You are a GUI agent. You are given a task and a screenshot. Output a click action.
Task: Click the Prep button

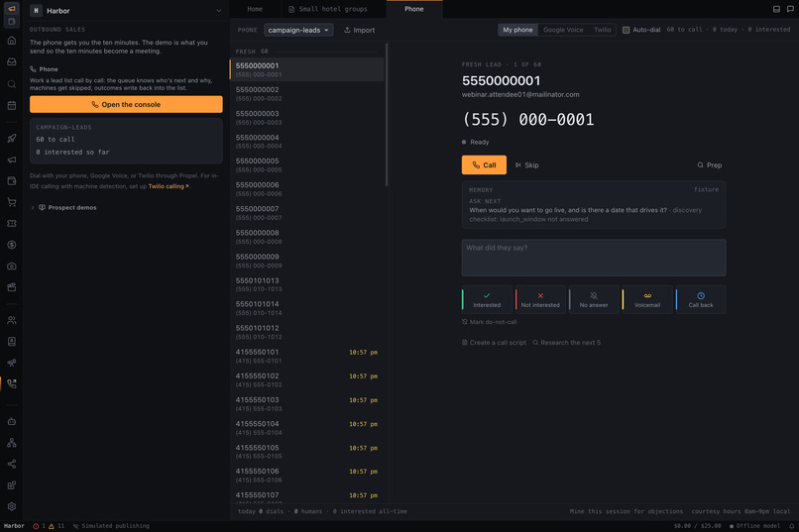[x=710, y=164]
